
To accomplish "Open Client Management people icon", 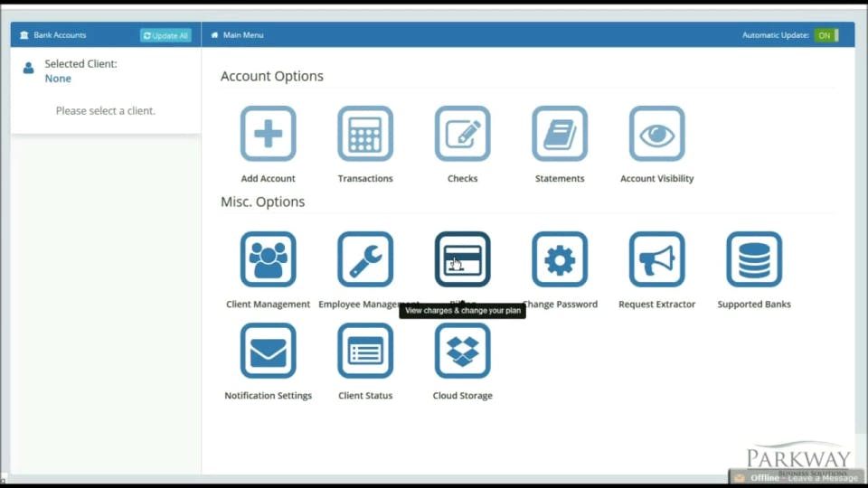I will click(268, 259).
